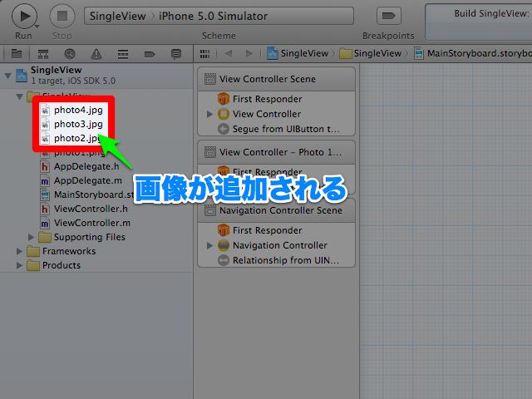Screen dimensions: 532x399
Task: Expand the Frameworks group
Action: click(x=19, y=251)
